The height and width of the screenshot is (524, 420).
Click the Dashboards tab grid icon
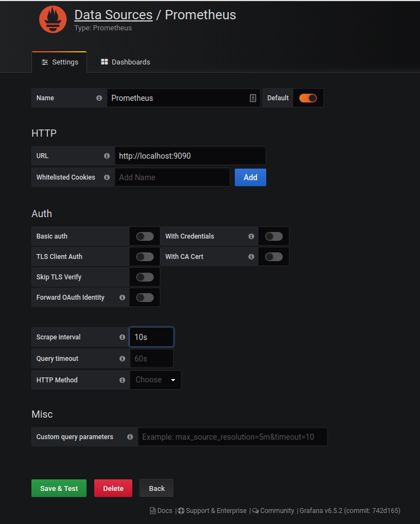click(104, 62)
